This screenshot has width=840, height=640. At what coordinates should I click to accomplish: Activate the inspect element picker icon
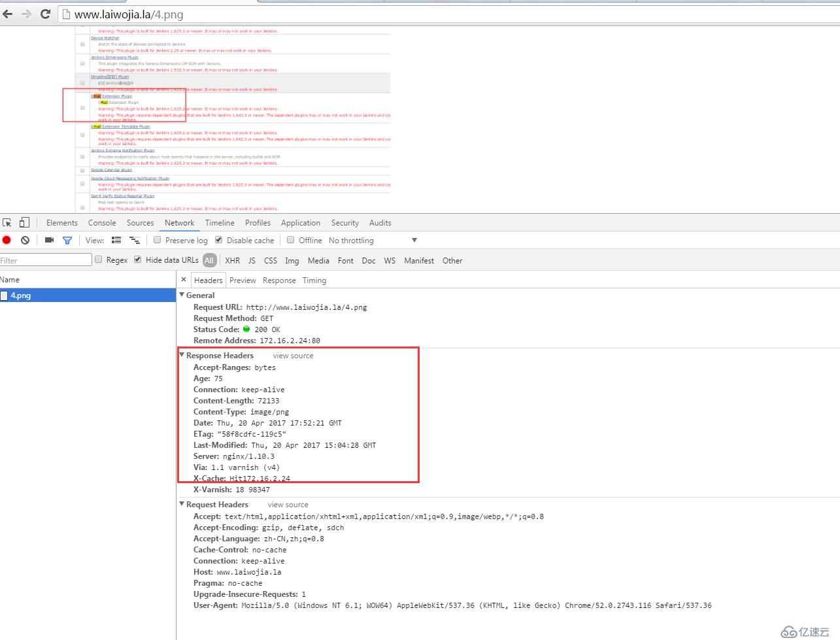7,223
